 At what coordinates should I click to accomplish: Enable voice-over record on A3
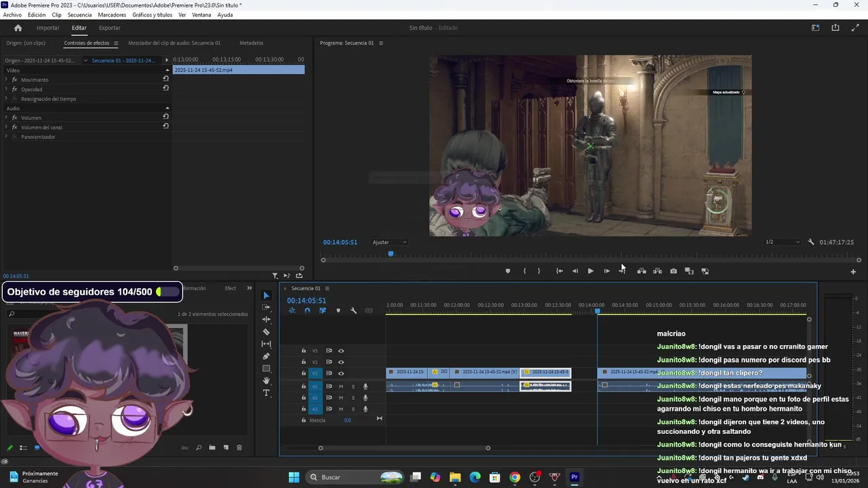pyautogui.click(x=366, y=409)
